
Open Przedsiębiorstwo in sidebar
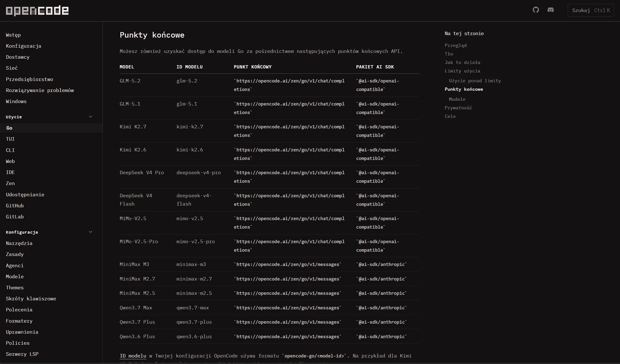[x=29, y=79]
